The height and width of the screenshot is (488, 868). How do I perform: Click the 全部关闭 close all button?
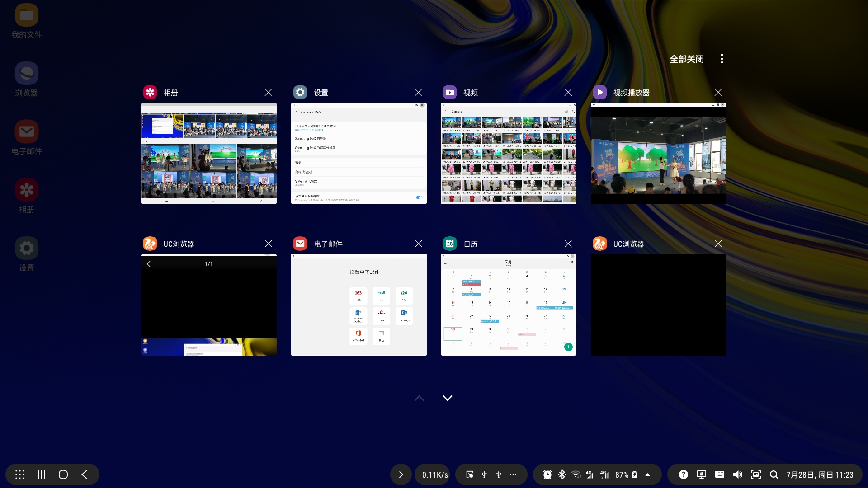tap(686, 59)
